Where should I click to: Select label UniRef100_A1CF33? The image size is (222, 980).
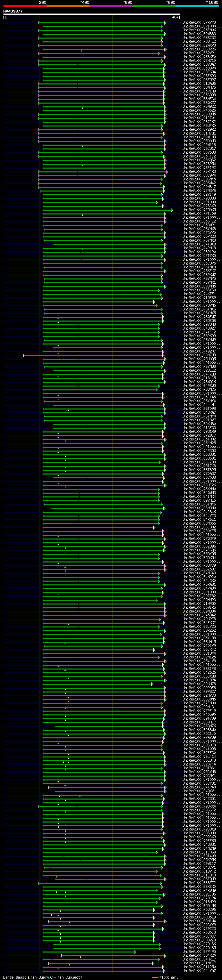[x=199, y=428]
